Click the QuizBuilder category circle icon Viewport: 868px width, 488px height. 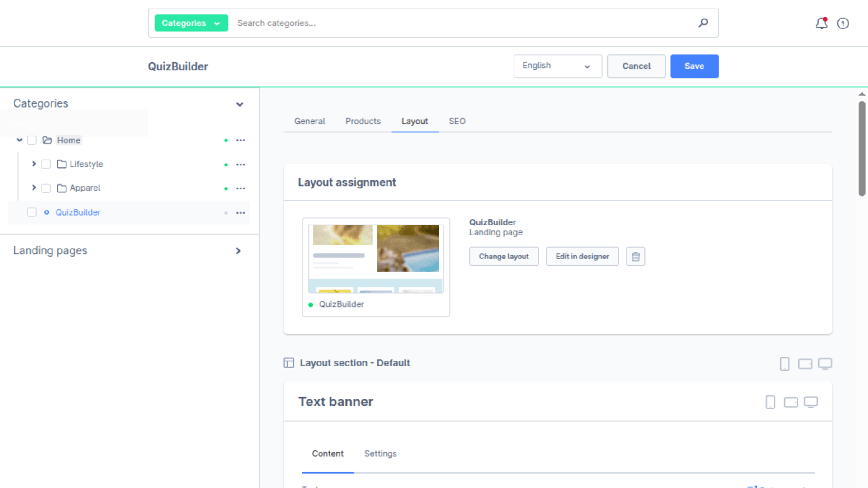click(x=47, y=212)
